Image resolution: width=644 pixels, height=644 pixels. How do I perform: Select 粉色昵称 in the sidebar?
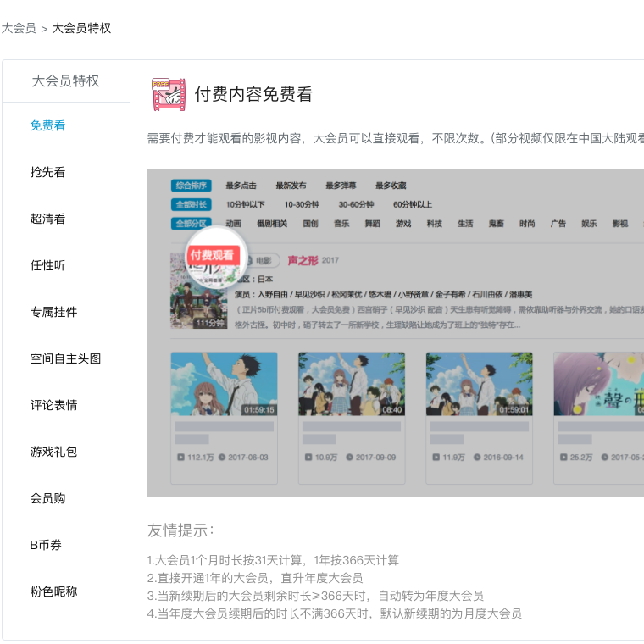pos(53,591)
